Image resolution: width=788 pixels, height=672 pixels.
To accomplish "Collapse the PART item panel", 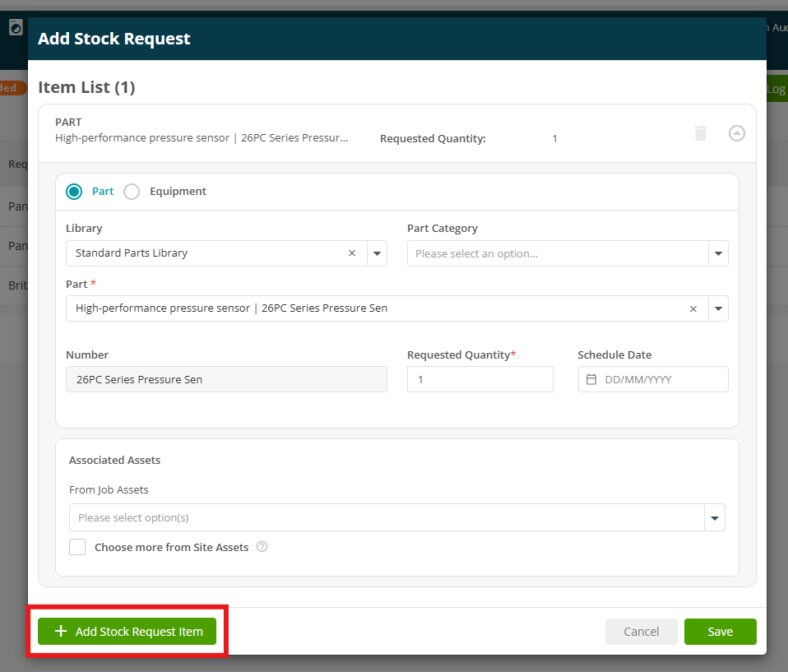I will coord(737,133).
